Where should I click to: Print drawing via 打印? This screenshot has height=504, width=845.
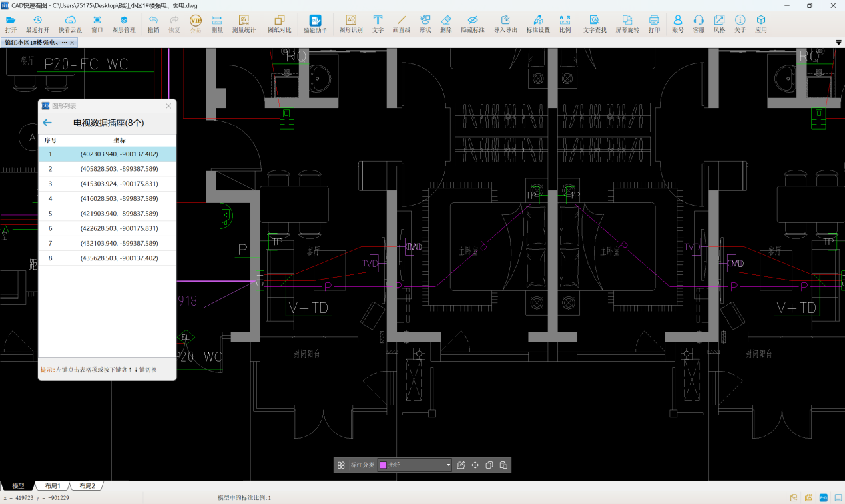(654, 24)
